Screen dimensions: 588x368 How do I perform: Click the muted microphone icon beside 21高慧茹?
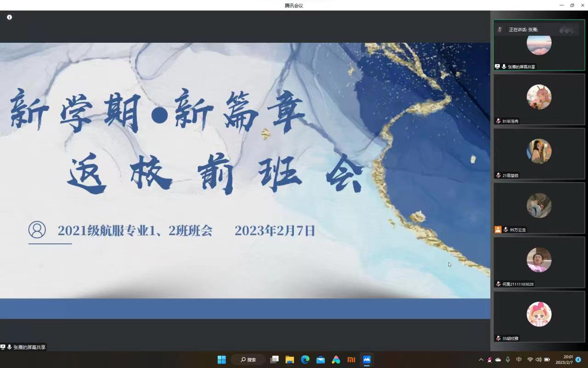coord(498,175)
